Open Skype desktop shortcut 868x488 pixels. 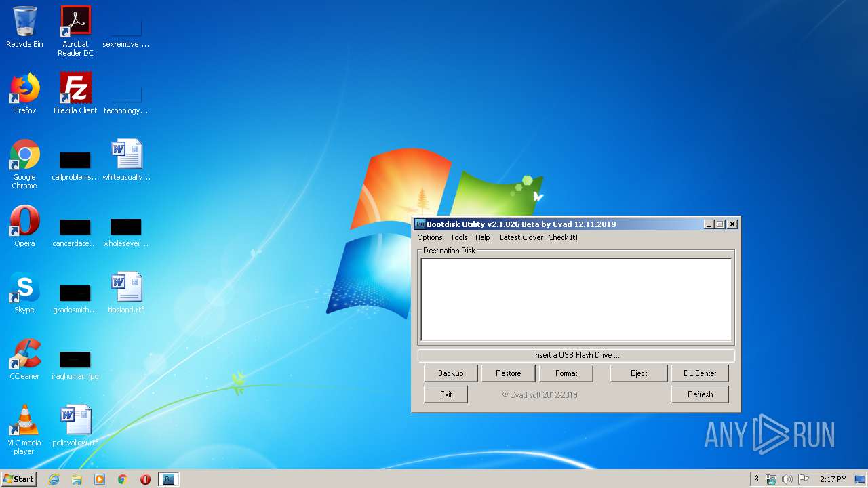pyautogui.click(x=24, y=293)
